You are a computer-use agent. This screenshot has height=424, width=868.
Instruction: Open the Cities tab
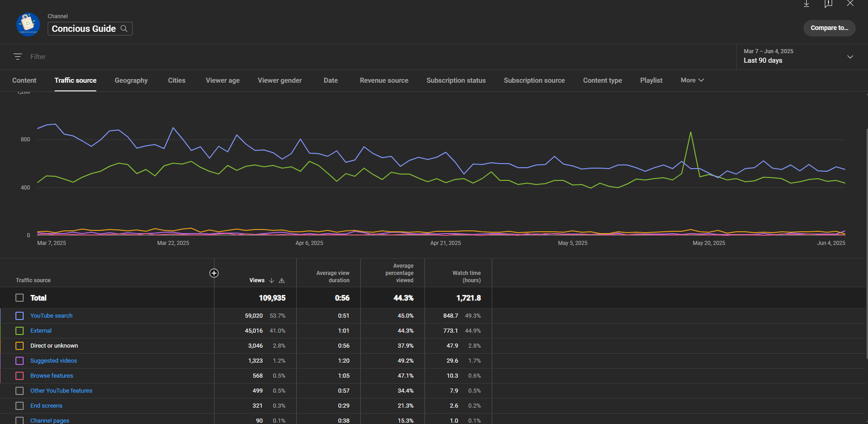coord(177,80)
